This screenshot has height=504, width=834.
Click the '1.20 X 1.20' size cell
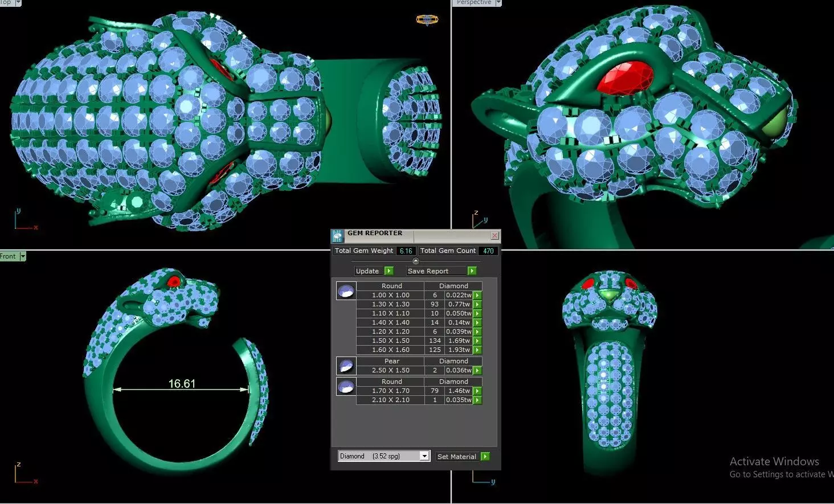390,331
